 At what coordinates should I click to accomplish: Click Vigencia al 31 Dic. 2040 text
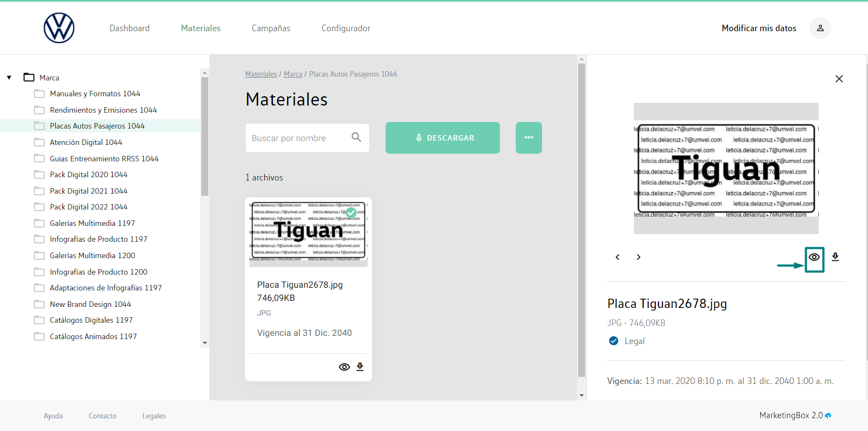pos(304,333)
